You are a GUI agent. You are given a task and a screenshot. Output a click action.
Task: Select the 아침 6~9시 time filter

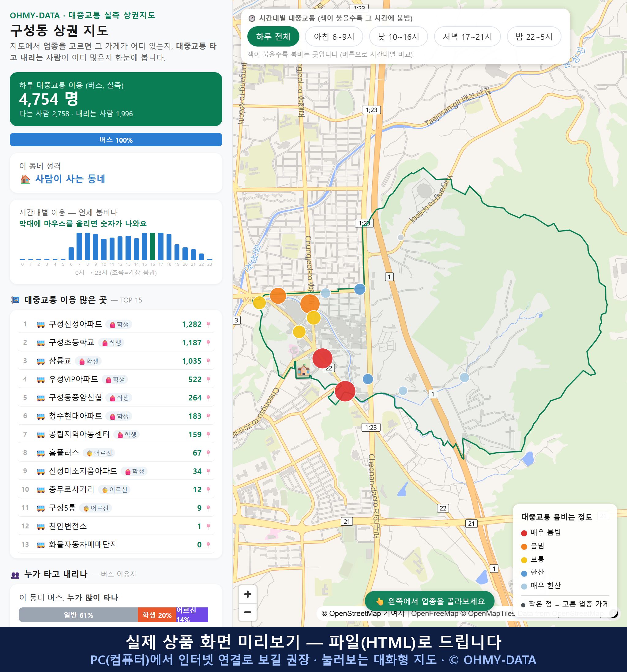(334, 36)
